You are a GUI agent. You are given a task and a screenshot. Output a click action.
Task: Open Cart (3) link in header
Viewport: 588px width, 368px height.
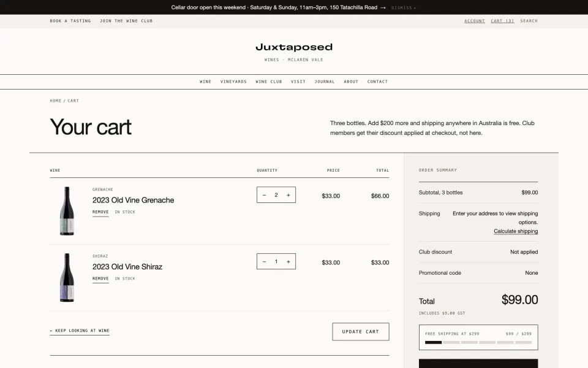tap(502, 21)
